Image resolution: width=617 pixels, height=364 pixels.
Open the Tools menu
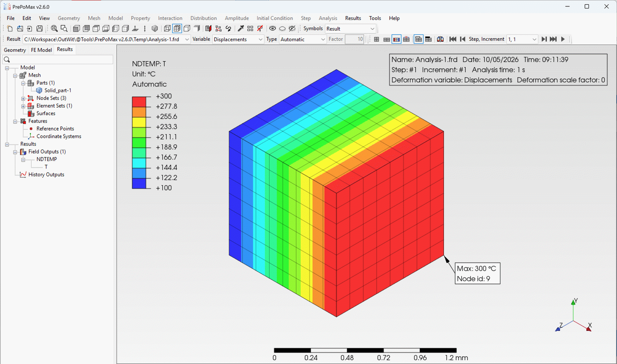375,18
